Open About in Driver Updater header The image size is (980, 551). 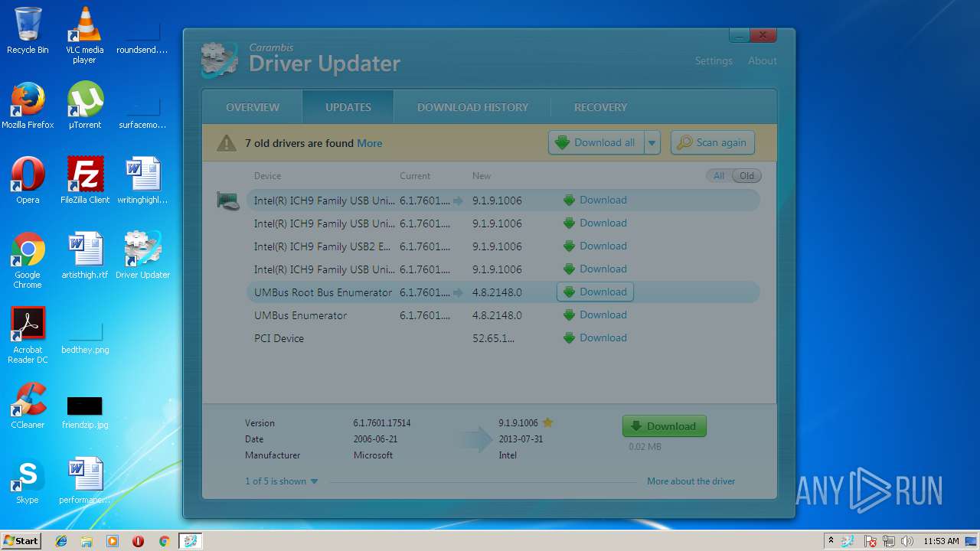click(x=763, y=60)
